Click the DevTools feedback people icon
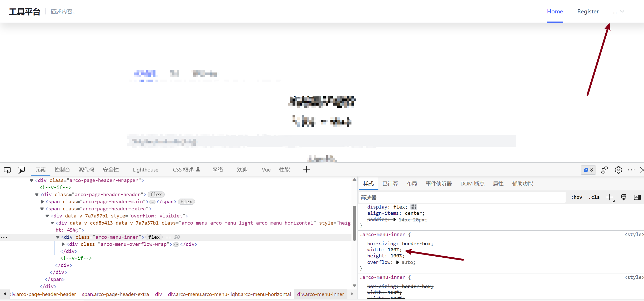The image size is (644, 301). (605, 170)
